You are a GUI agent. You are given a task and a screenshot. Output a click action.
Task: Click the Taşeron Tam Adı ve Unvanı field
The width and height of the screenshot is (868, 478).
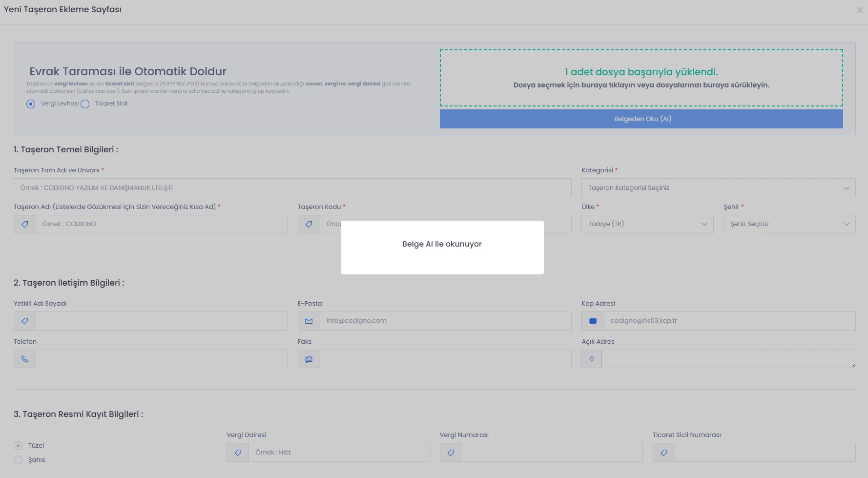click(x=292, y=188)
